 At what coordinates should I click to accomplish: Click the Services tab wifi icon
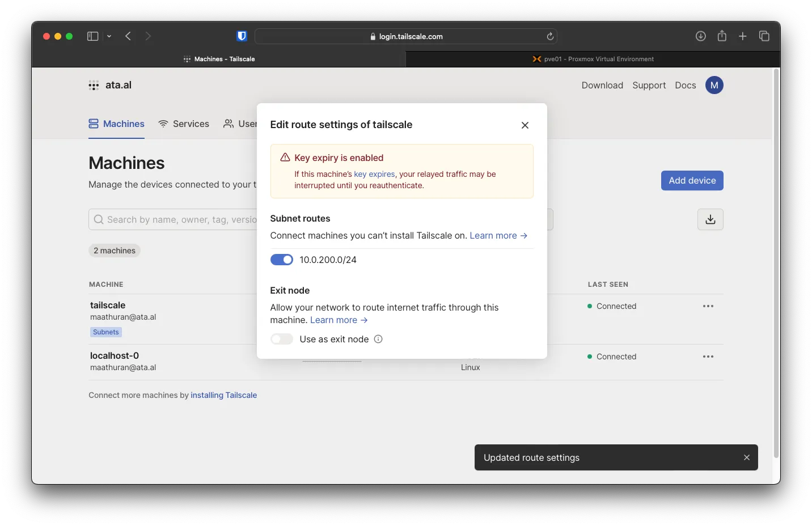pyautogui.click(x=163, y=124)
